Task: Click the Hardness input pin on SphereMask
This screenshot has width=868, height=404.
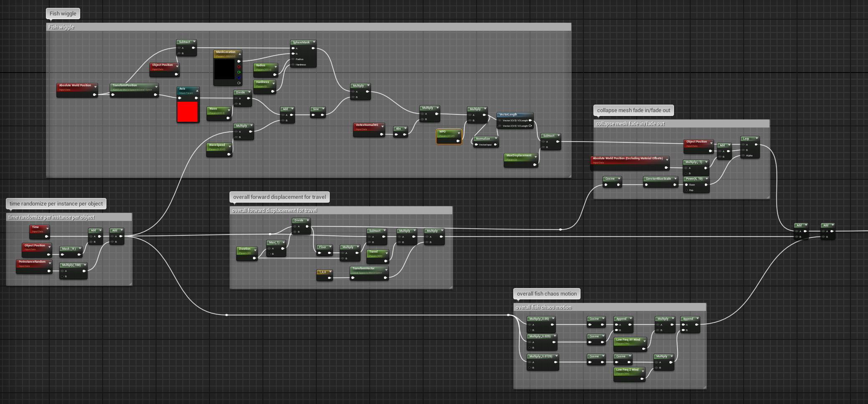Action: tap(293, 65)
